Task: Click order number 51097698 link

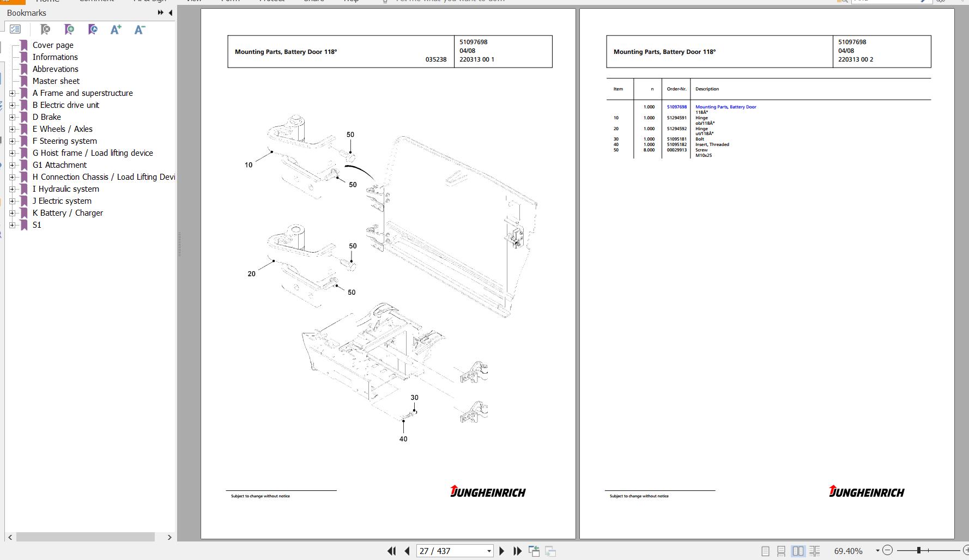Action: pos(677,107)
